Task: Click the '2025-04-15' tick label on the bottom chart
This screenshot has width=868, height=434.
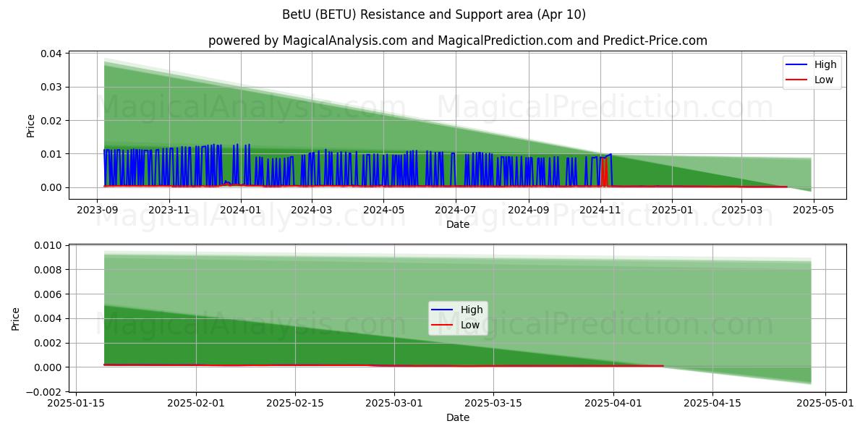Action: [x=712, y=403]
